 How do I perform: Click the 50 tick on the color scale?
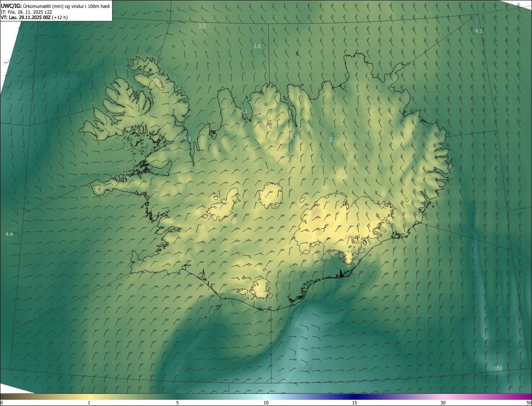528,403
